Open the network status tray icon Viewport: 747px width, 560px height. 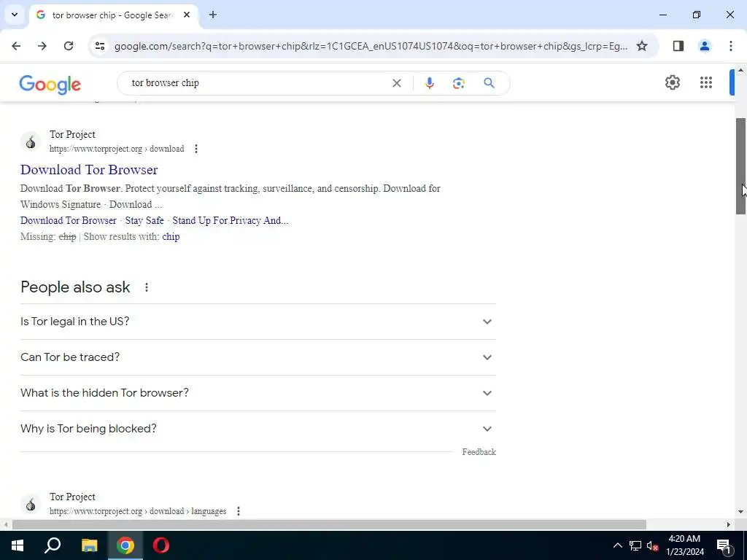[635, 545]
